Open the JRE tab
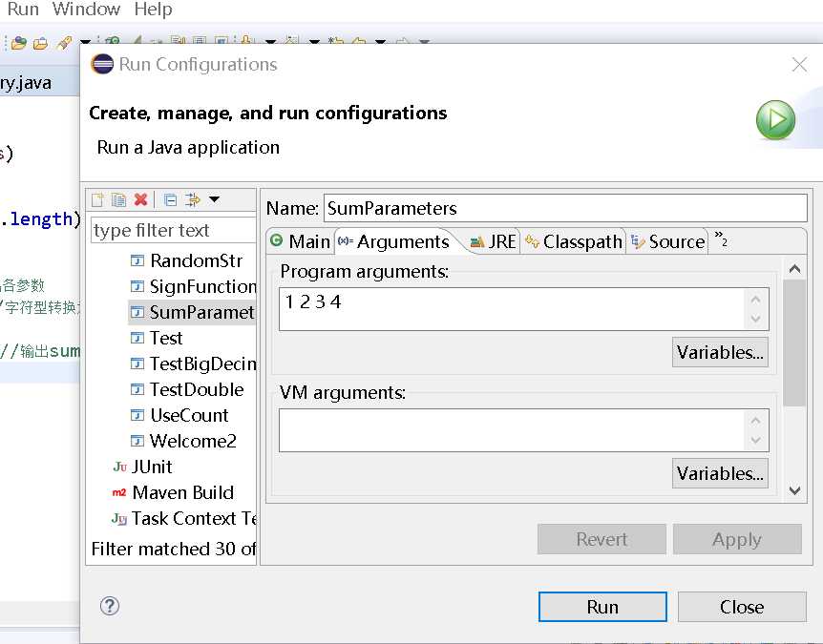 pyautogui.click(x=493, y=241)
